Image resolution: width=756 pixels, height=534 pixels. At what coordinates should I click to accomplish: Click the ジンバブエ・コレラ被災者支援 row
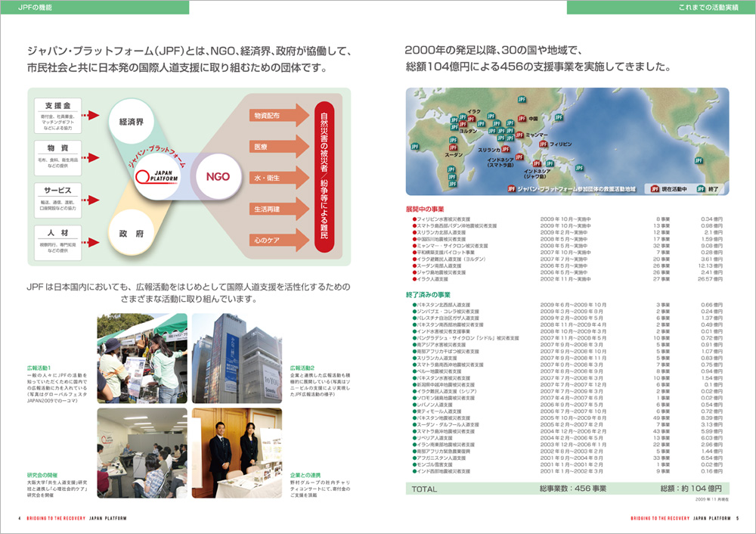tap(568, 312)
